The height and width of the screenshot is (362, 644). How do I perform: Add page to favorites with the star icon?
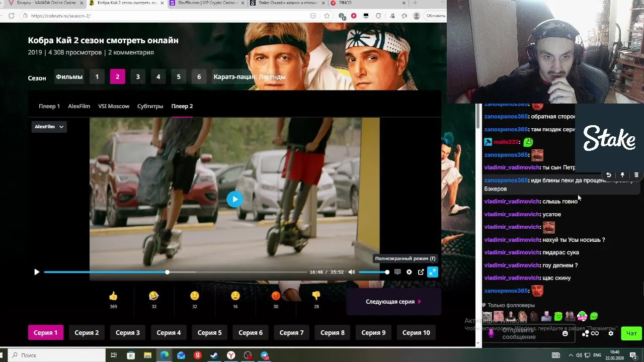[327, 16]
